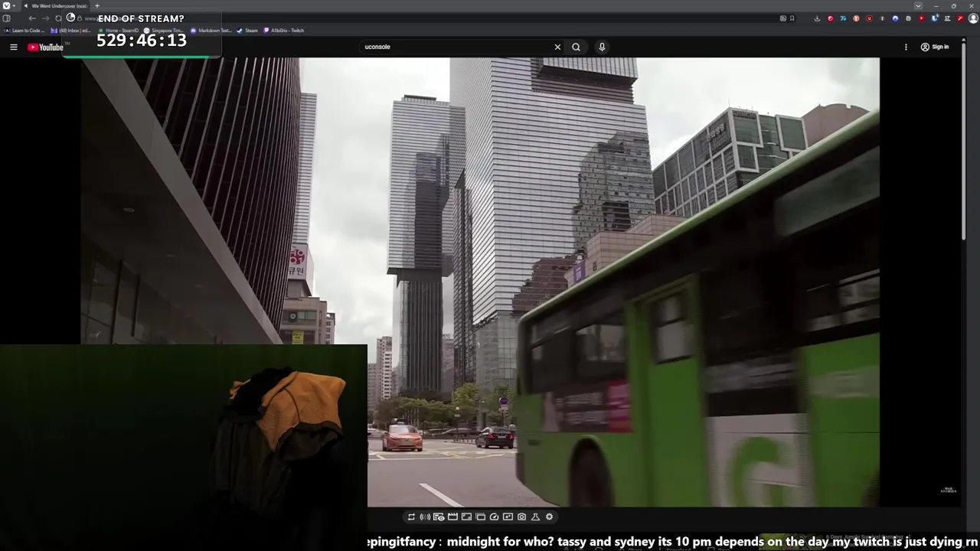
Task: Go to the YouTube home logo
Action: coord(45,47)
